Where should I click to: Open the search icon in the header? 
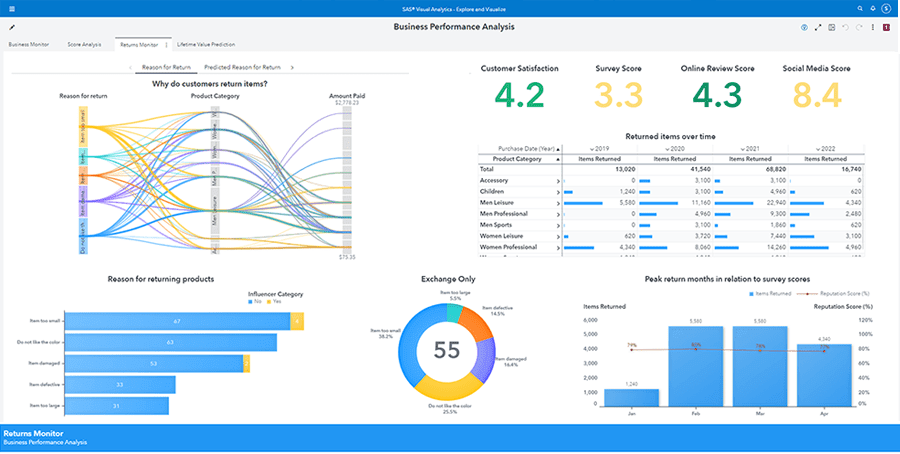click(x=859, y=7)
